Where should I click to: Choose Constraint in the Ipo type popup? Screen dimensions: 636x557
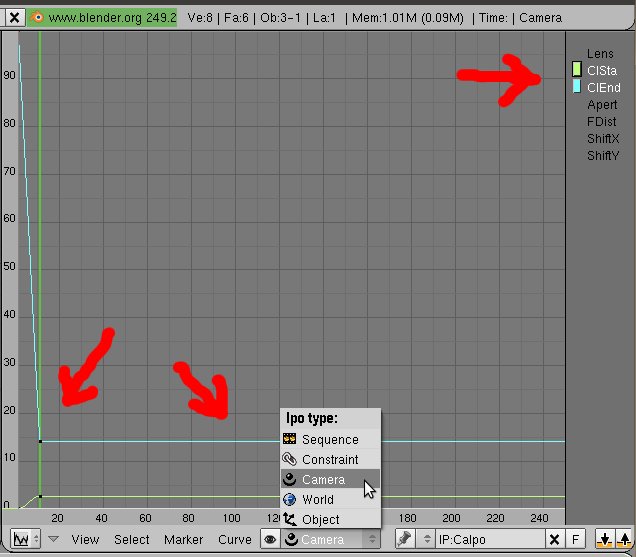tap(331, 459)
